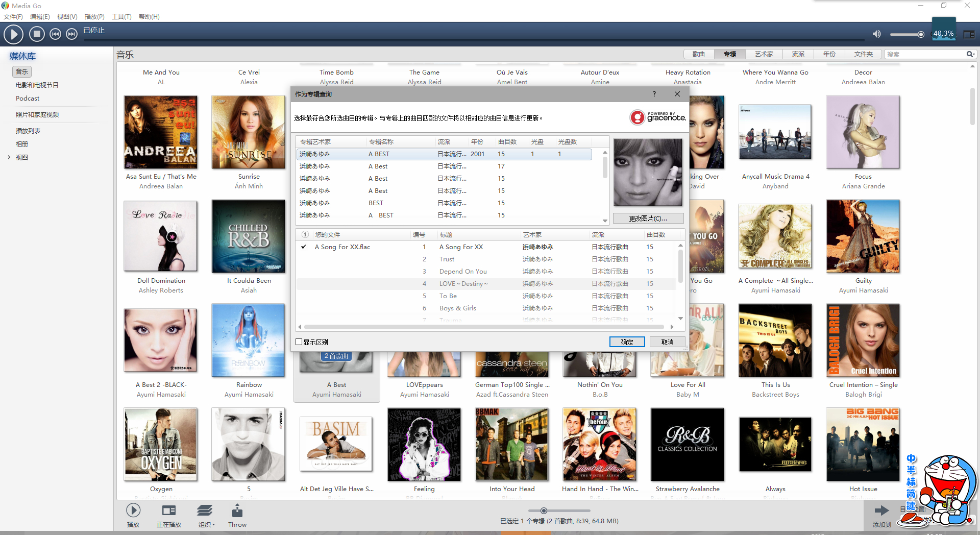Click the playback progress bar
The image size is (980, 535).
(x=475, y=40)
